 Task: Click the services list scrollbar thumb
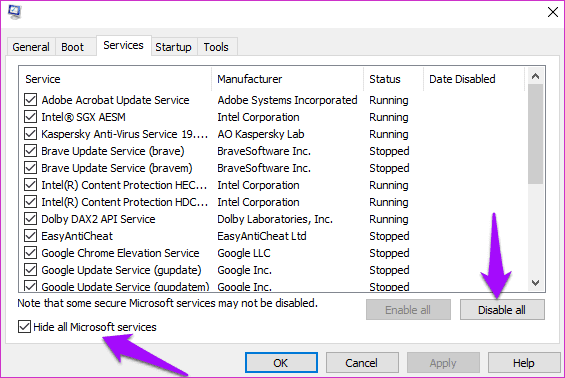tap(535, 134)
